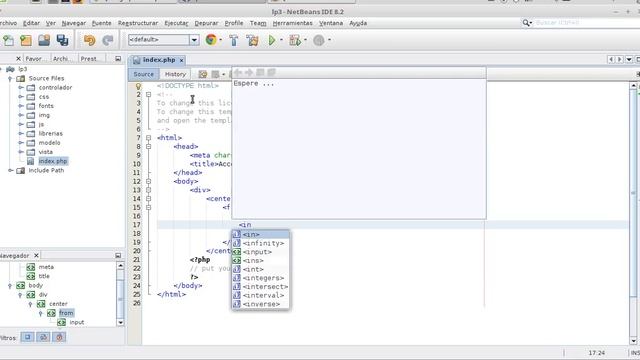Toggle the second filter icon in Filtros
Image resolution: width=640 pixels, height=360 pixels.
click(x=43, y=337)
